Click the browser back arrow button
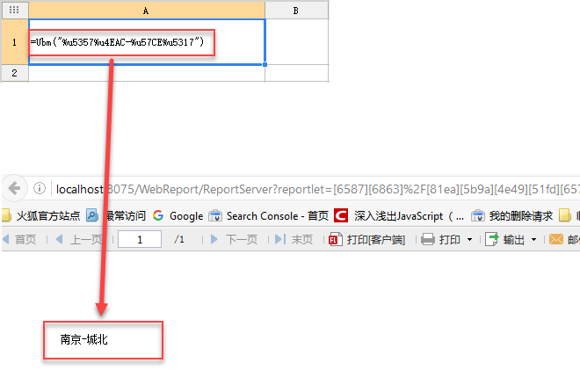This screenshot has height=392, width=580. [x=15, y=188]
